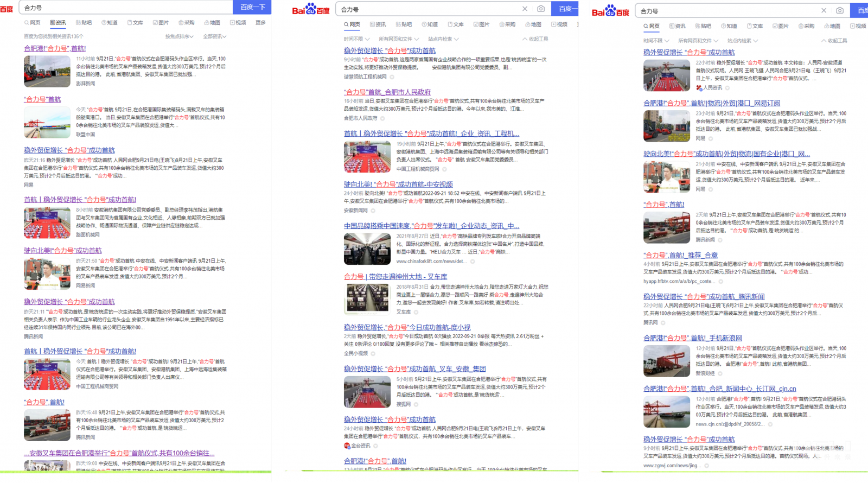Open camera image search in middle screenshot
This screenshot has height=483, width=868.
(541, 9)
